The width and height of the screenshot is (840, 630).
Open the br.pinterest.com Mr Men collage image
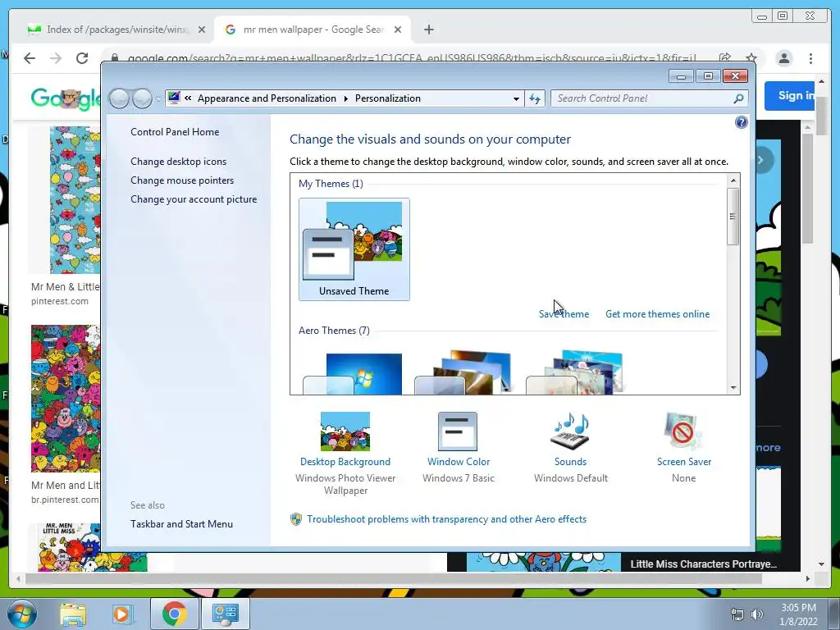pyautogui.click(x=66, y=399)
